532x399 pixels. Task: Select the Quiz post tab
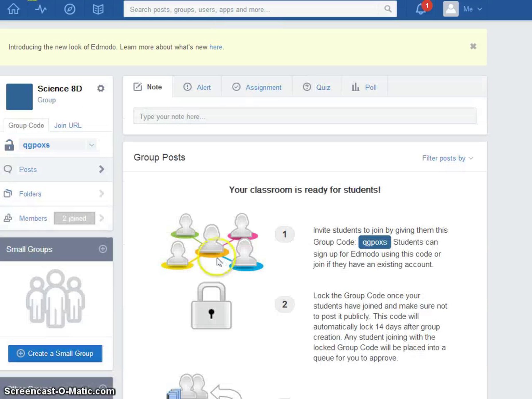[x=317, y=87]
